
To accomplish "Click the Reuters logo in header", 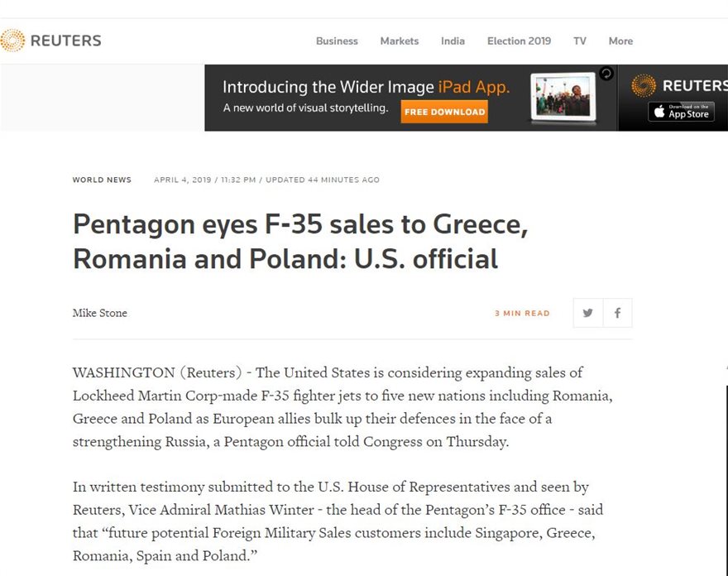I will (51, 41).
